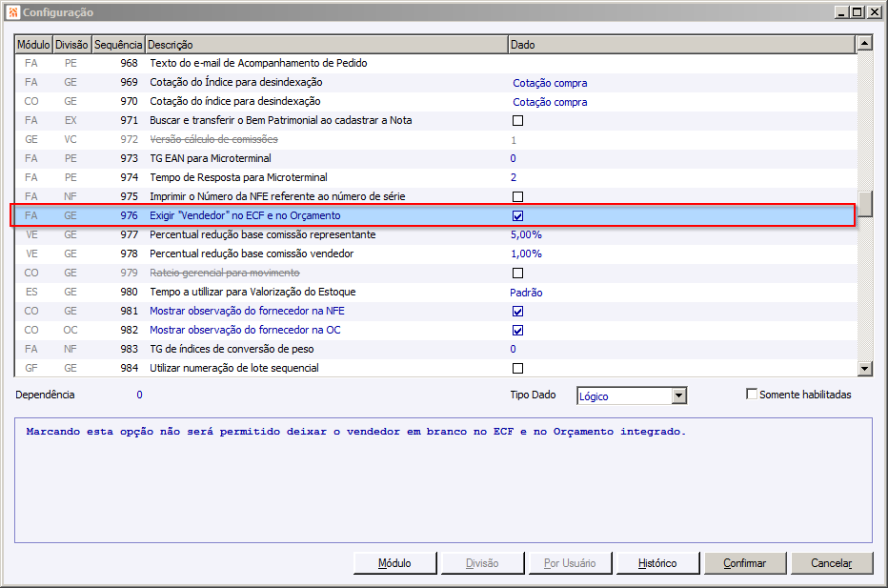The height and width of the screenshot is (588, 888).
Task: Select row Texto do e-mail de Acompanhamento de Pedido
Action: tap(434, 64)
